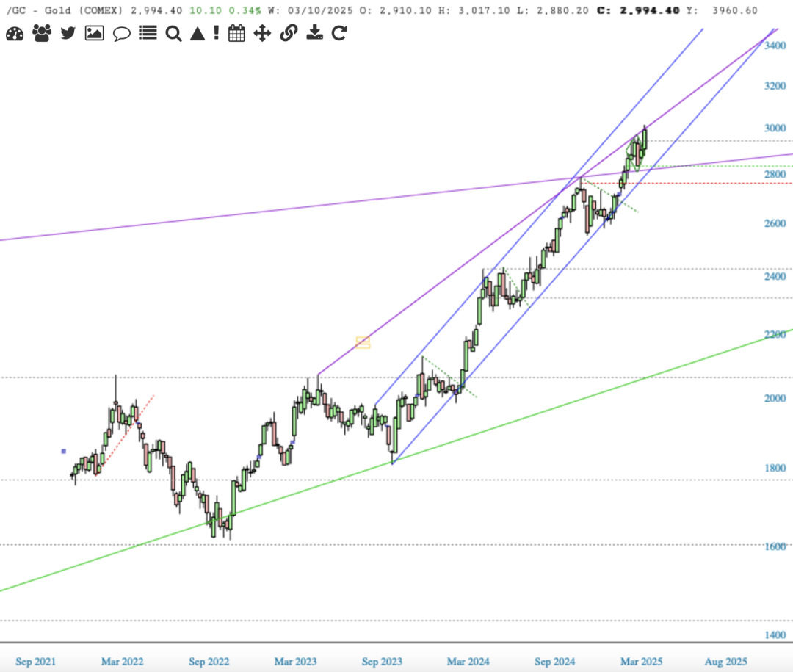
Task: Click the small yellow marker box on chart
Action: coord(363,342)
